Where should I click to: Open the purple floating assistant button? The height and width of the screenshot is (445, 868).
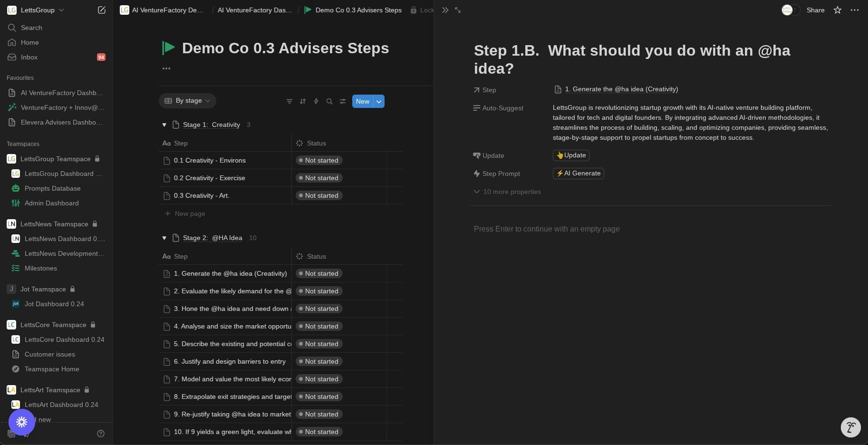point(22,422)
